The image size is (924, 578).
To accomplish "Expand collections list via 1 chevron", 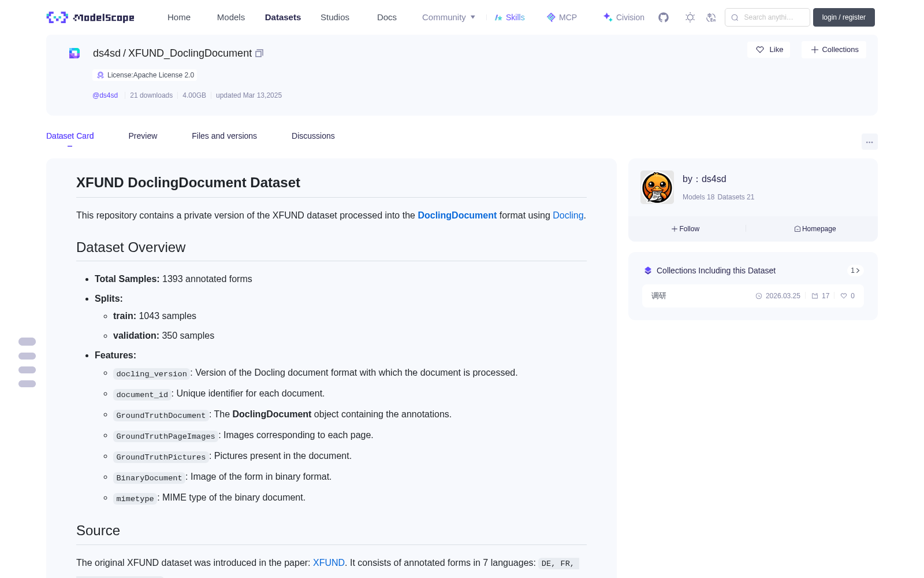I will pos(855,271).
